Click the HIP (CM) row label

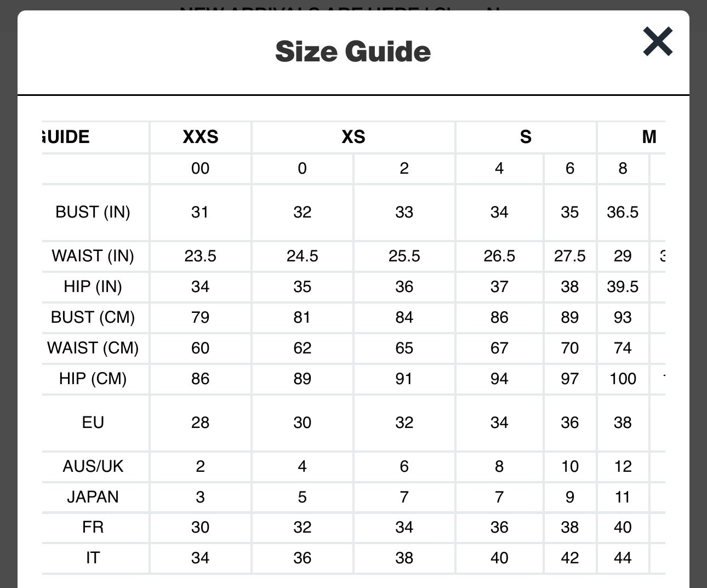click(x=93, y=379)
